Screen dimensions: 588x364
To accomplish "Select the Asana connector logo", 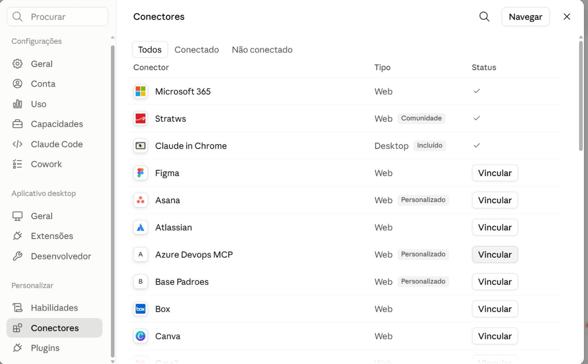I will (141, 200).
